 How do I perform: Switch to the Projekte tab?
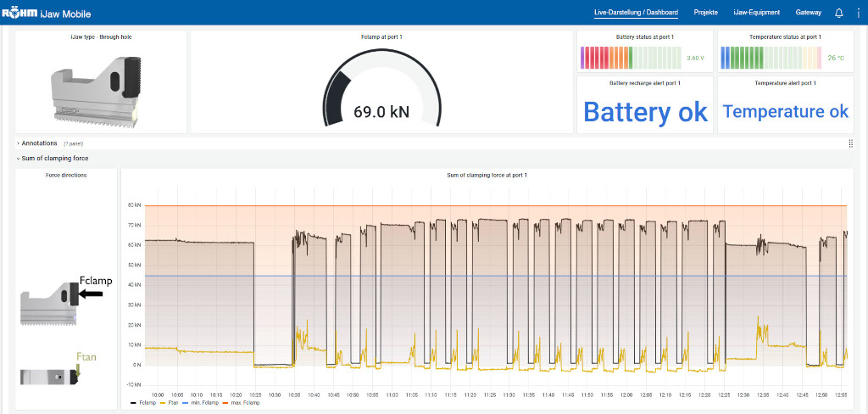click(x=706, y=12)
